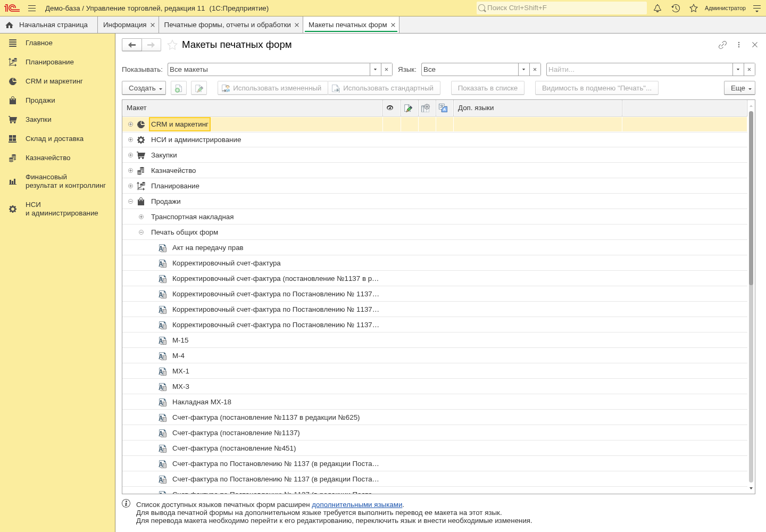Open the main hamburger menu icon

pos(32,8)
